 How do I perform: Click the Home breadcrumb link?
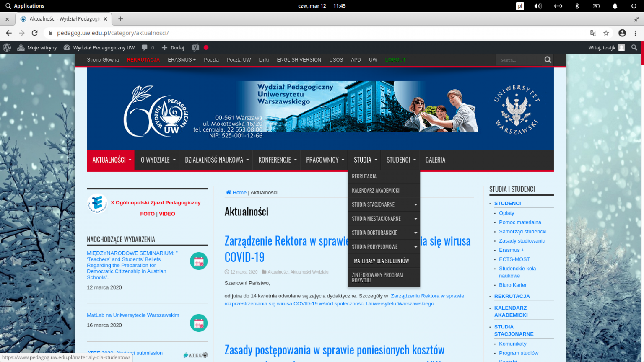(x=236, y=193)
